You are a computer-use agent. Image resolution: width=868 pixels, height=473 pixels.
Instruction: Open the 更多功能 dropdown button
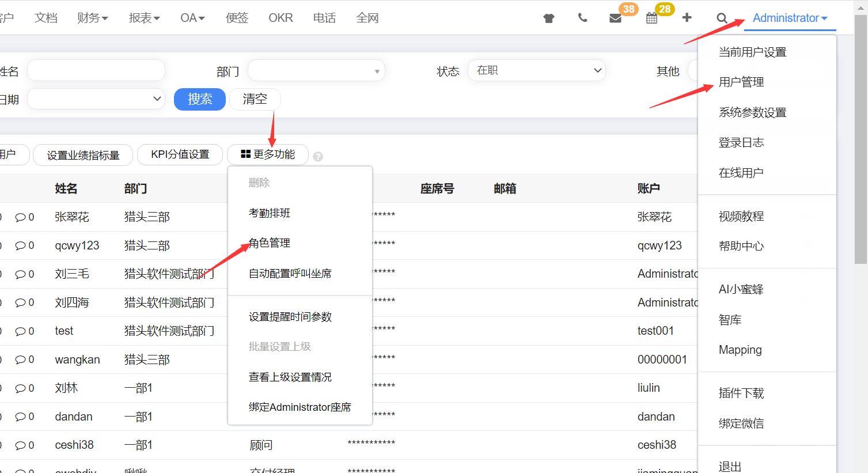click(x=268, y=154)
